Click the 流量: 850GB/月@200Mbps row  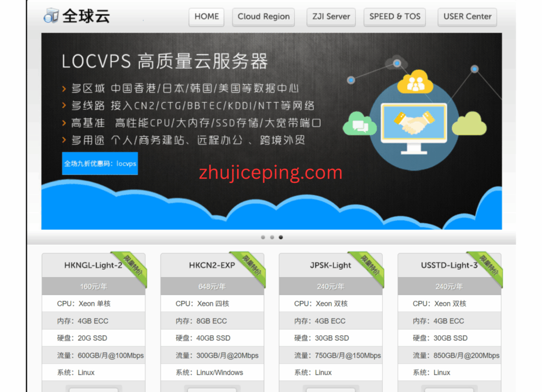coord(449,355)
